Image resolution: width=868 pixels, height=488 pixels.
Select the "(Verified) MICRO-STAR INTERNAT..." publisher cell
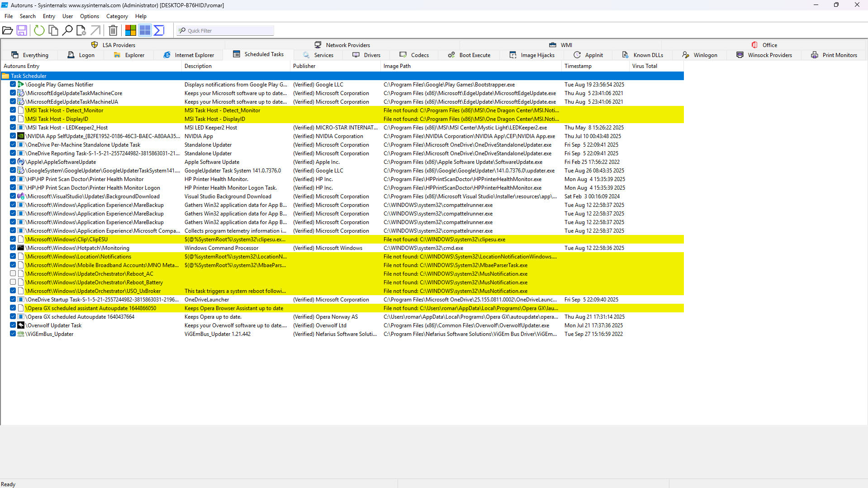(x=335, y=128)
